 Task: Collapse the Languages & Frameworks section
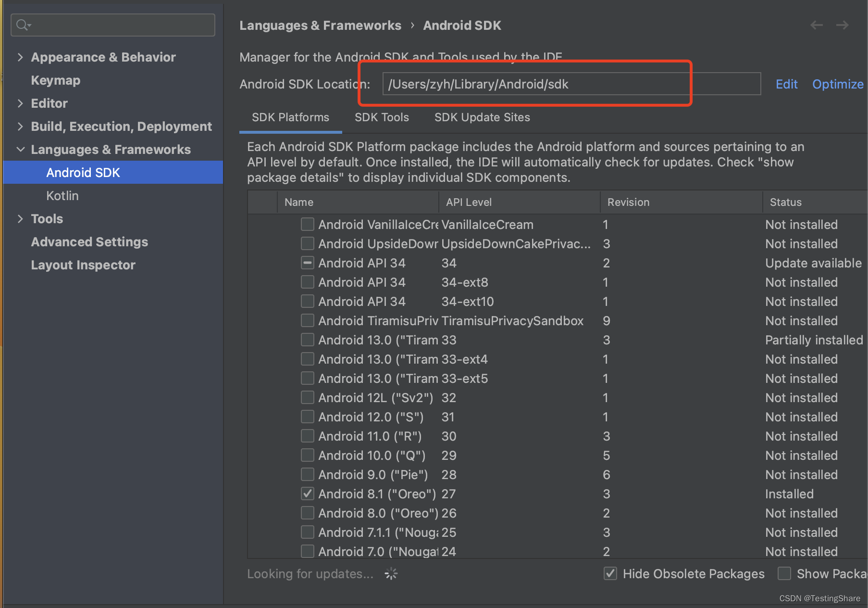[20, 149]
